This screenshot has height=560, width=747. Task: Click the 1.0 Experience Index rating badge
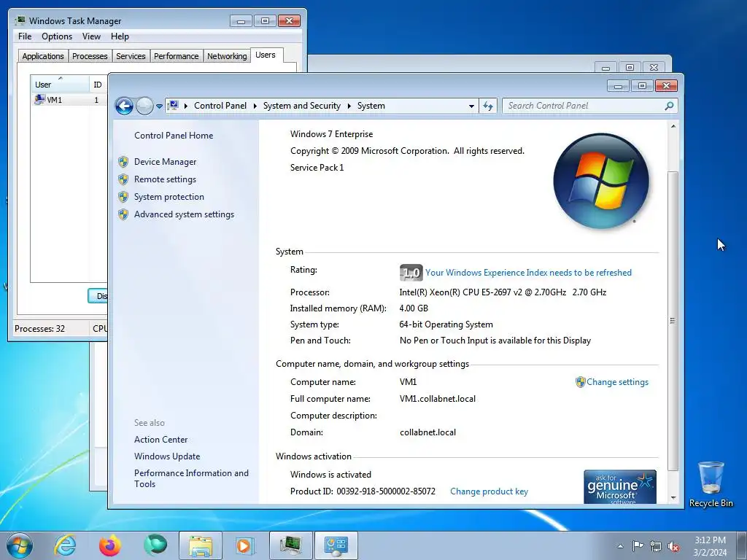(x=411, y=273)
